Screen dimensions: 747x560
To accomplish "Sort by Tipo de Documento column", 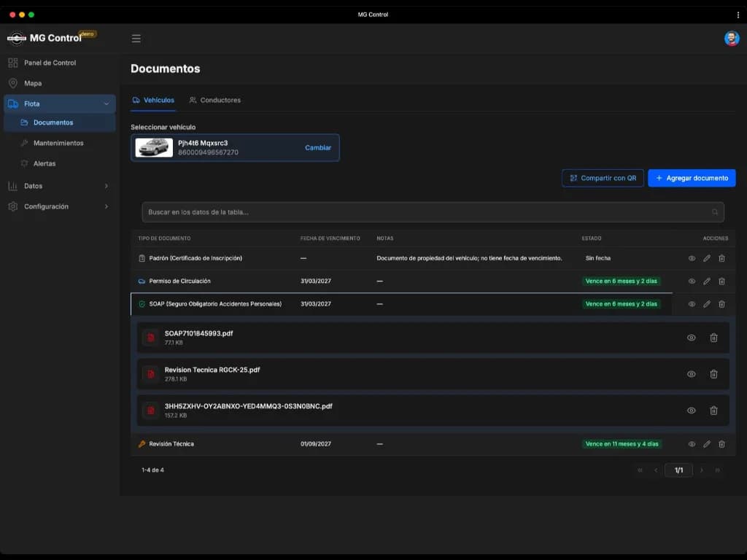I will (164, 238).
